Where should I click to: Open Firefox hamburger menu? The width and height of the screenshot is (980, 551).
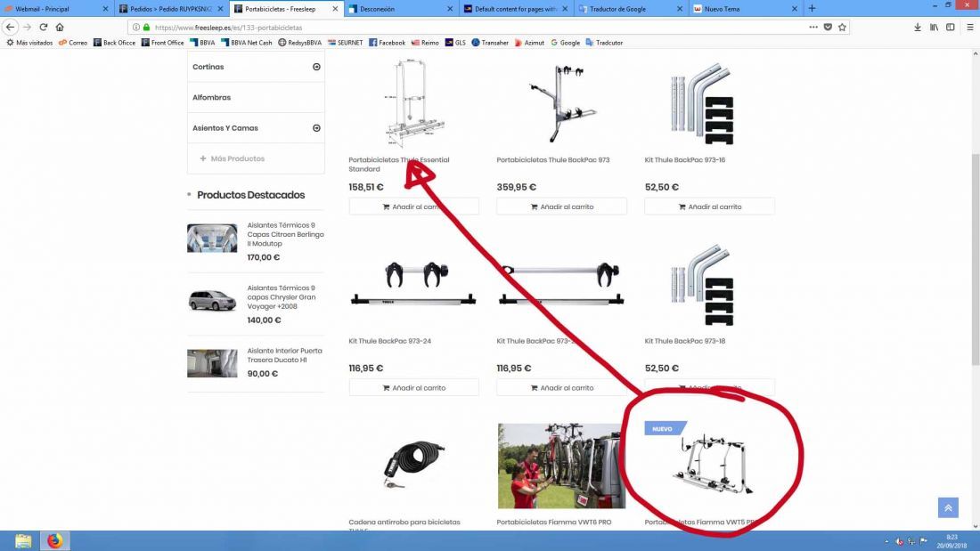point(970,27)
